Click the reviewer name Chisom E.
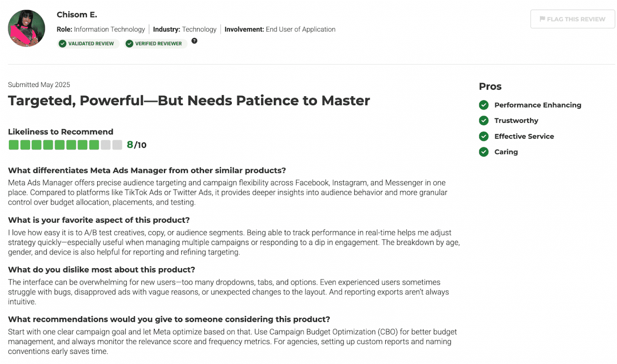 pyautogui.click(x=77, y=15)
